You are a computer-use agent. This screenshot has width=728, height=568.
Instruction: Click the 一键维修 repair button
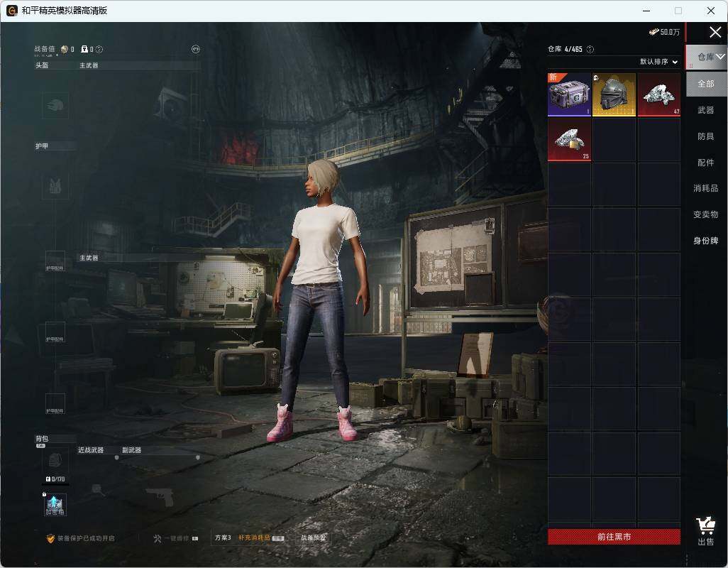point(175,538)
